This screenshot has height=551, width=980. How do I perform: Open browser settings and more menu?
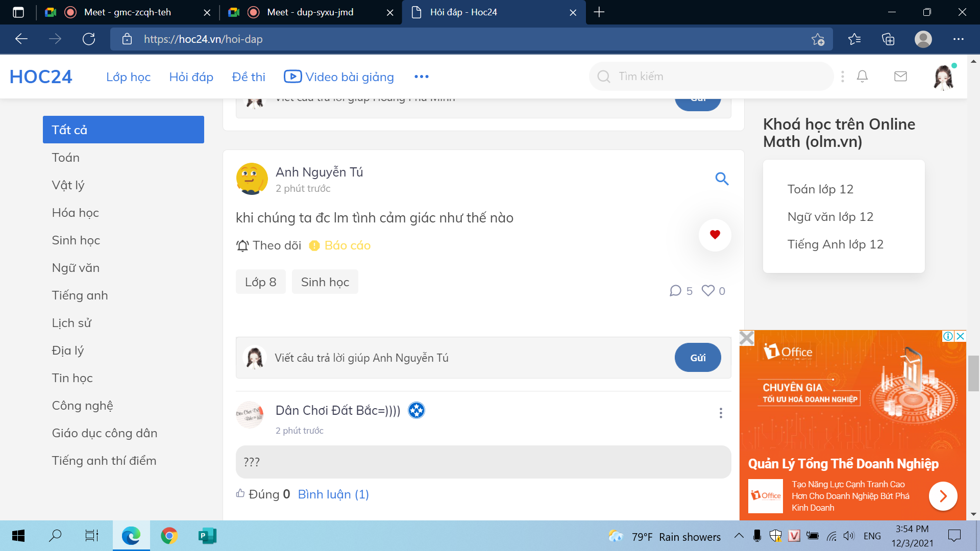[959, 39]
